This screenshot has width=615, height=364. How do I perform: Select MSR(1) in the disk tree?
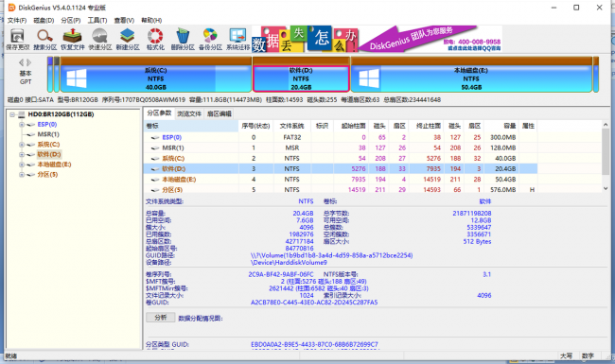point(48,134)
